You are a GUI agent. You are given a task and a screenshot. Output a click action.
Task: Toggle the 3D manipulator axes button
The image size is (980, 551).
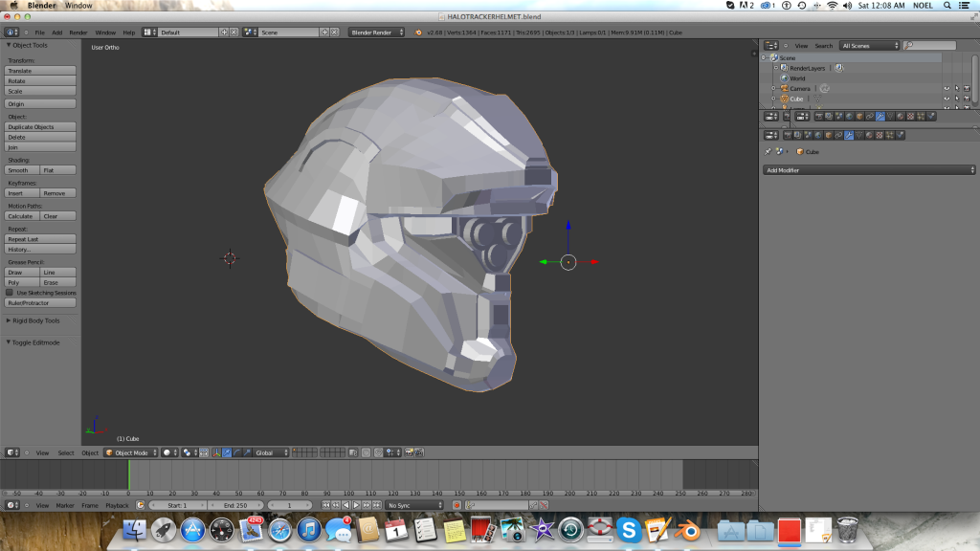coord(215,452)
